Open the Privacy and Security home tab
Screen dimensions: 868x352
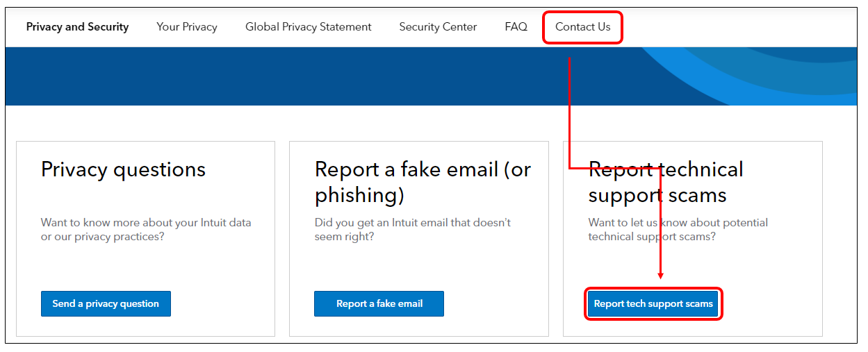point(77,27)
